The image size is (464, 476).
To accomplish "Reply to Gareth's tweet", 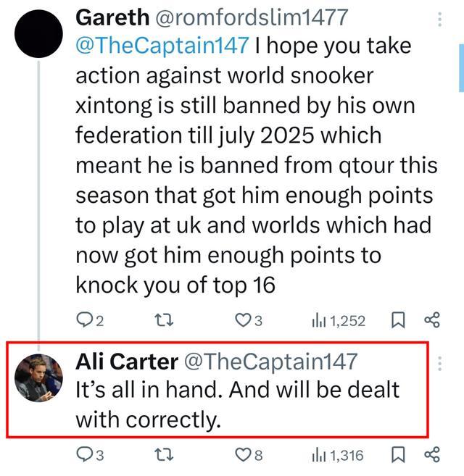I will (x=85, y=320).
